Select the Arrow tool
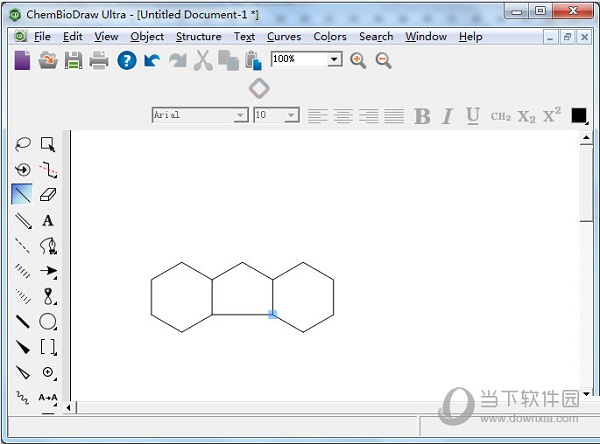 pos(48,271)
